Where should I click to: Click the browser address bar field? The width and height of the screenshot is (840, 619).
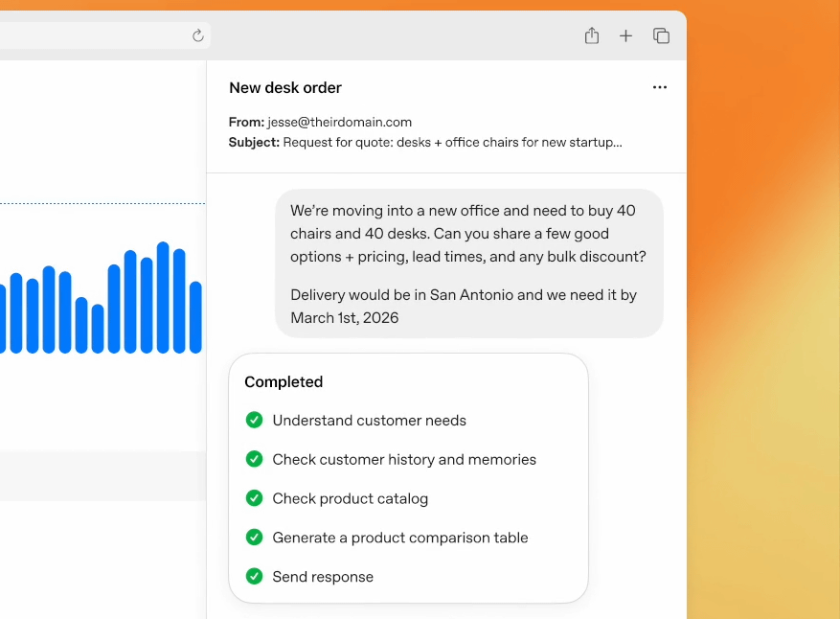[x=96, y=35]
